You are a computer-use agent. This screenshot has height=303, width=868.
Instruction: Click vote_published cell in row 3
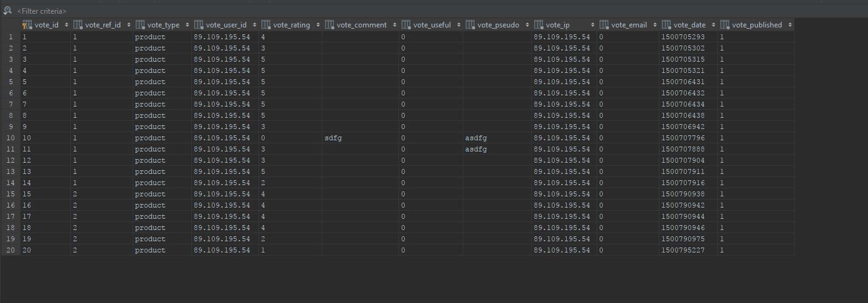click(x=756, y=59)
